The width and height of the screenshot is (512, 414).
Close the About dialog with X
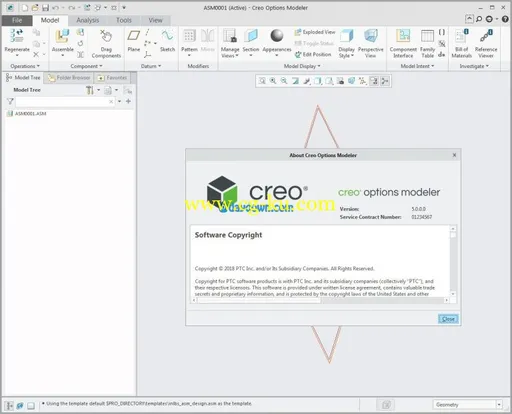point(454,155)
